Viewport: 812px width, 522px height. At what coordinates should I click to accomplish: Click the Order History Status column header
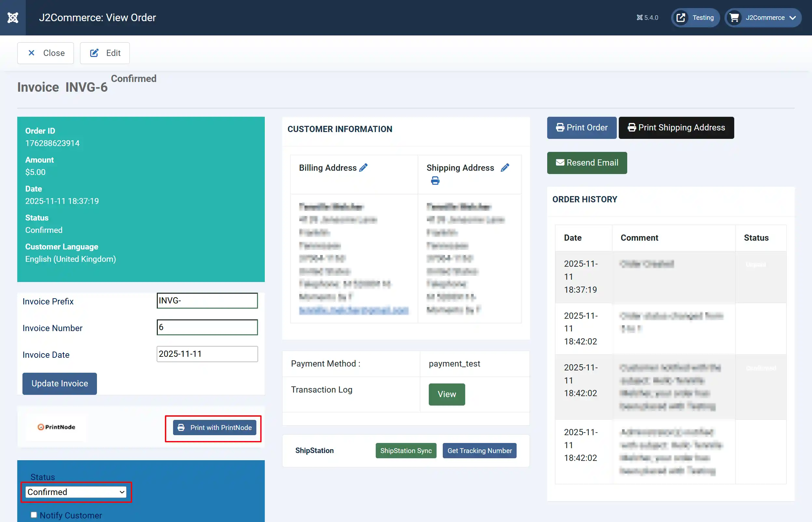[756, 238]
